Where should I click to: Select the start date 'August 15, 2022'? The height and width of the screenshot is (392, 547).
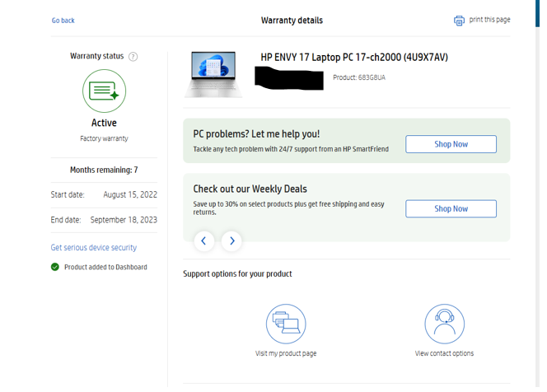pos(130,194)
